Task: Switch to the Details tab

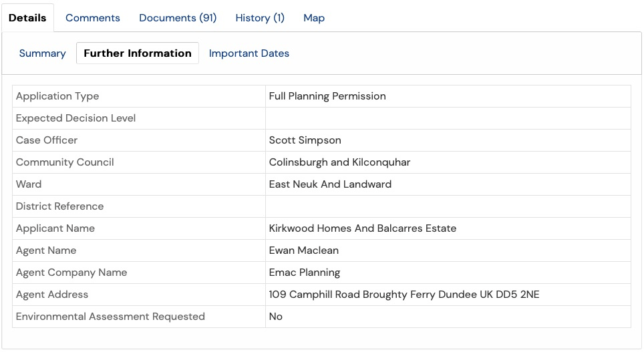Action: point(27,18)
